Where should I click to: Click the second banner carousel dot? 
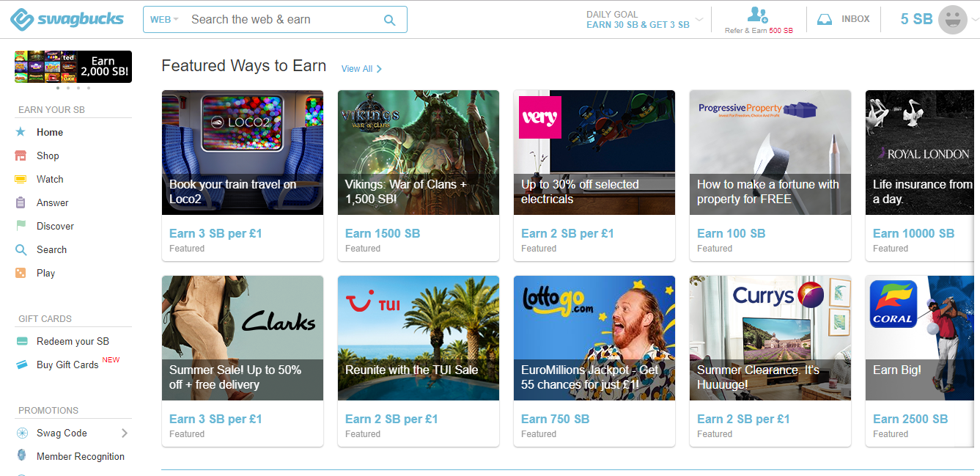click(x=68, y=88)
